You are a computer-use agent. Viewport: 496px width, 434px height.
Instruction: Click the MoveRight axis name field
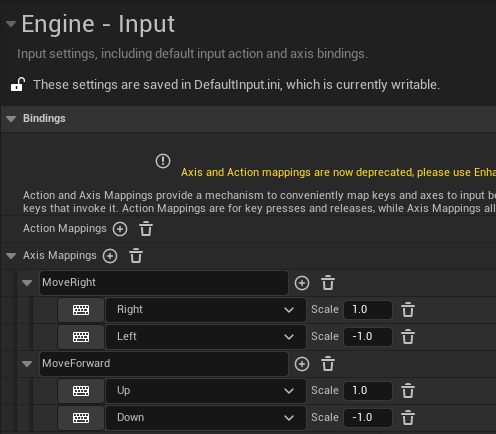[x=164, y=283]
